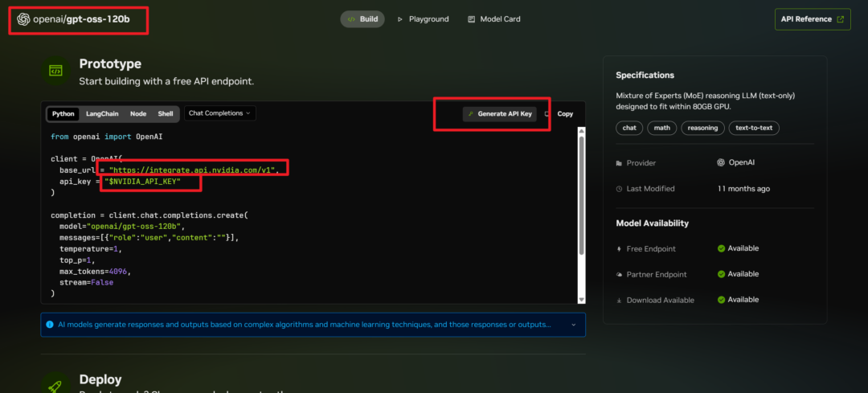Click the code panel vertical scrollbar thumb
The image size is (868, 393).
(x=581, y=194)
